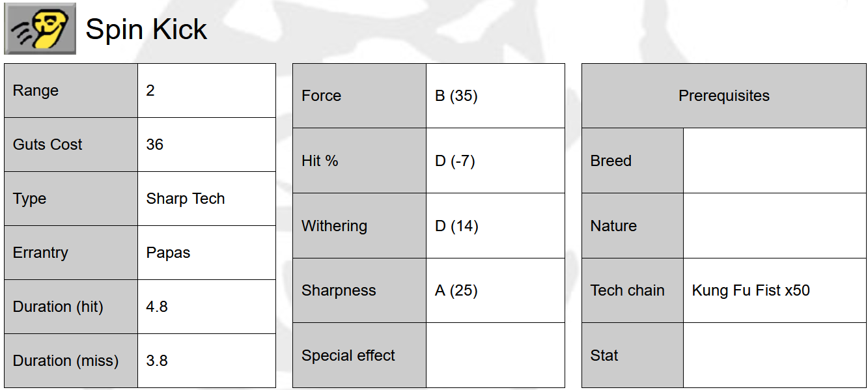868x390 pixels.
Task: Click the Spin Kick technique icon
Action: click(40, 29)
